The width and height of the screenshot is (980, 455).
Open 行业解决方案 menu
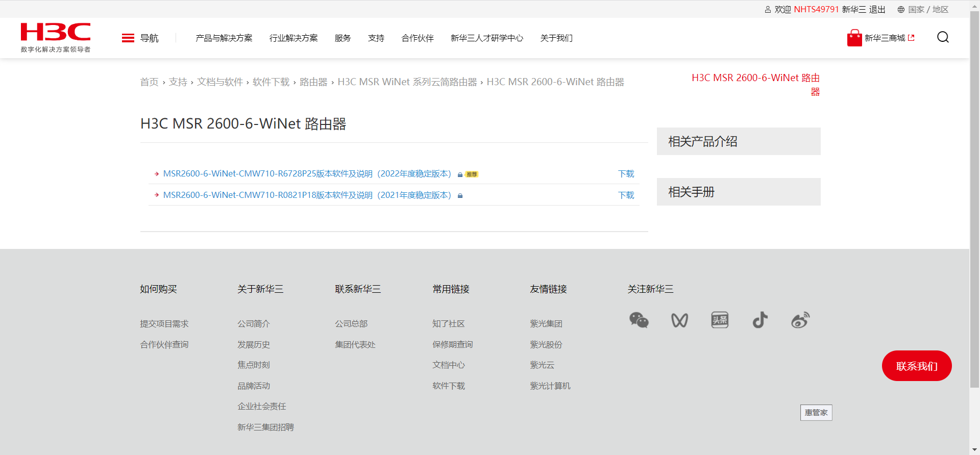pyautogui.click(x=293, y=38)
